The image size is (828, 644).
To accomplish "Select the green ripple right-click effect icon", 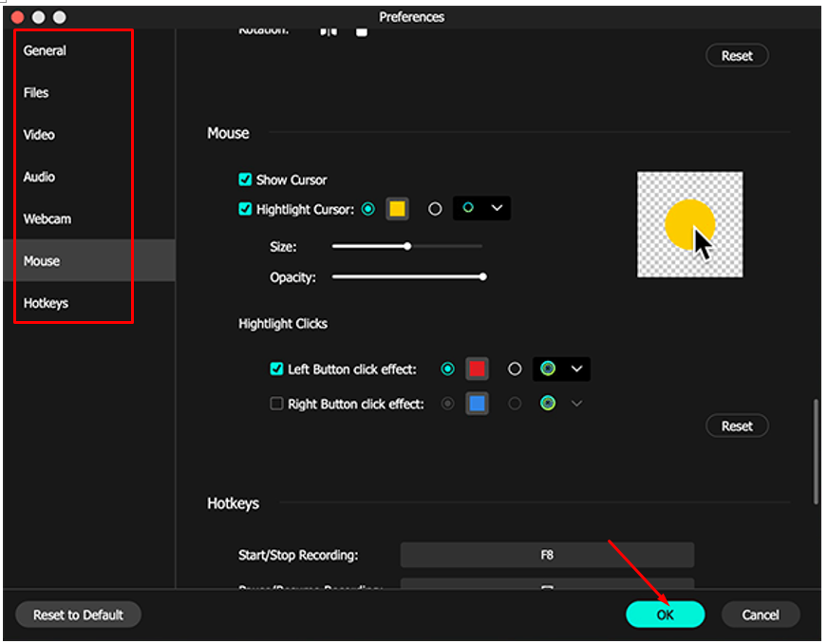I will pyautogui.click(x=549, y=403).
